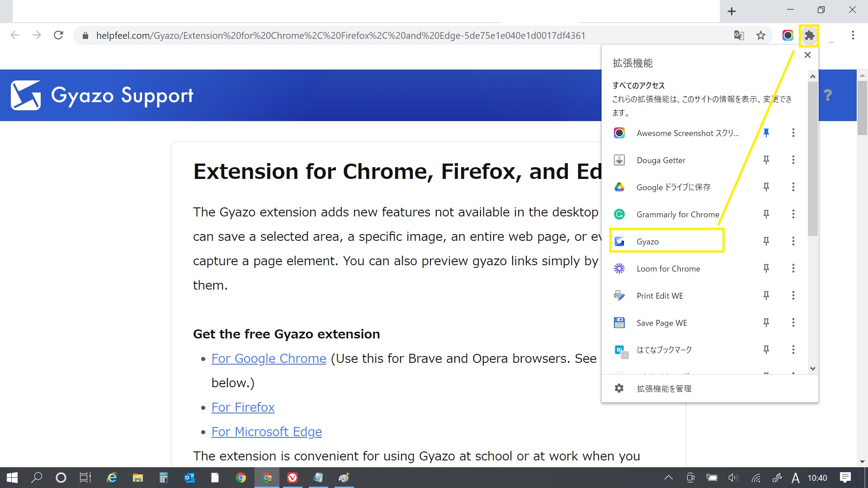Select Print Edit WE extension entry
The height and width of the screenshot is (488, 868).
pos(660,296)
